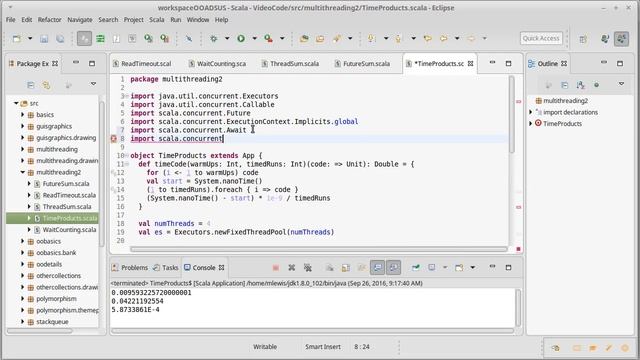Click the Debug gear icon in toolbar
The image size is (640, 360).
(x=213, y=38)
